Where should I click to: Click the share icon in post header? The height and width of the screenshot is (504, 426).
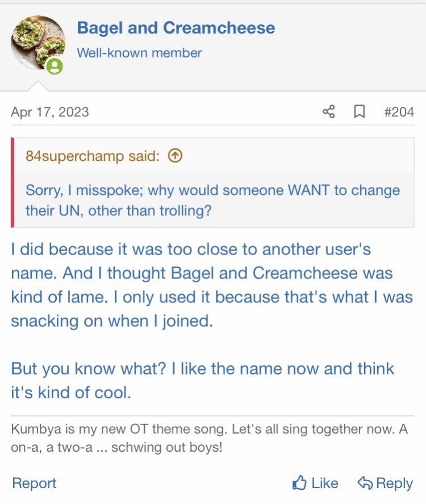click(328, 112)
